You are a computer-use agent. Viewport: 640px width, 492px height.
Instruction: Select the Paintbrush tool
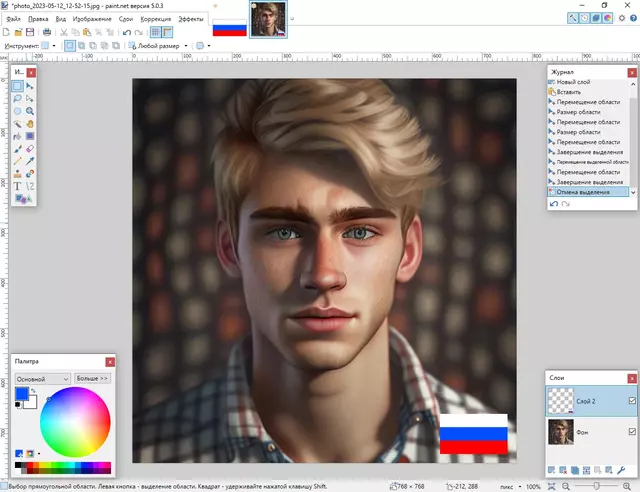pyautogui.click(x=17, y=149)
